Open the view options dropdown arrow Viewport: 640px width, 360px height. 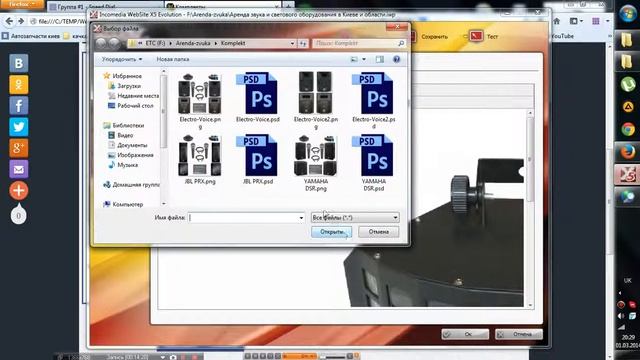coord(364,60)
